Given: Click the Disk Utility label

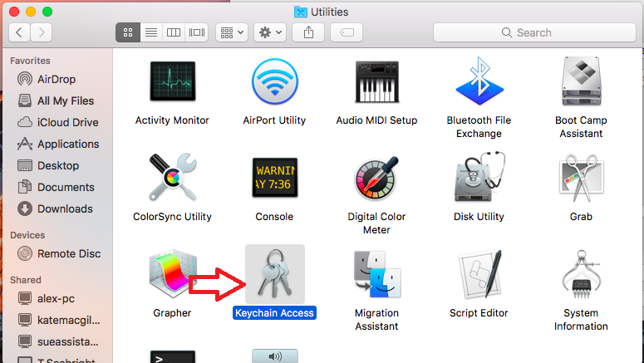Looking at the screenshot, I should pos(479,217).
